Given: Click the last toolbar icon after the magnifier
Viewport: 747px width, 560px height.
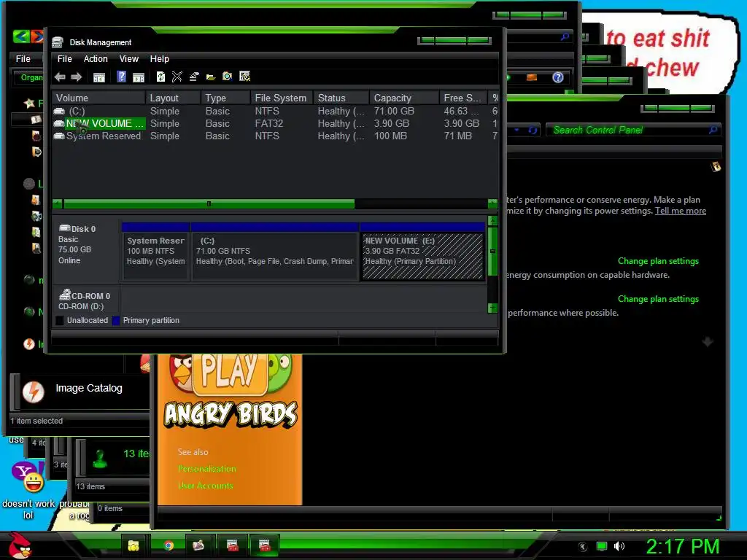Looking at the screenshot, I should (x=245, y=76).
